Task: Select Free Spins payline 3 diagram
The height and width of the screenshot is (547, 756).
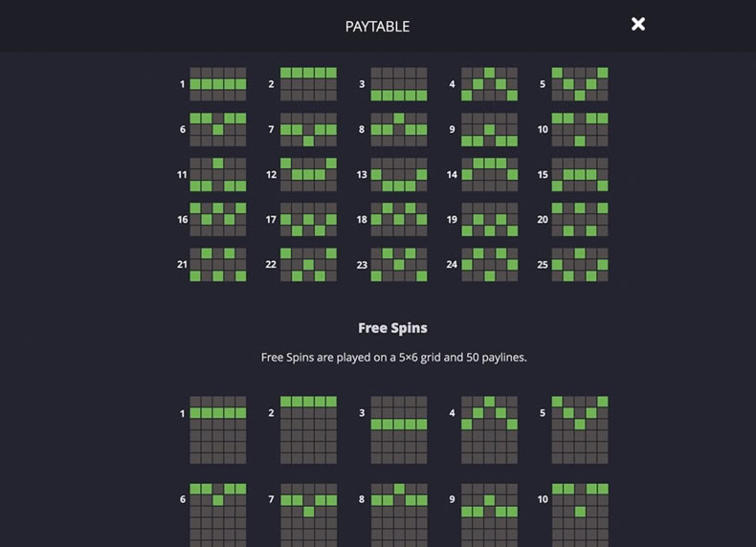Action: click(x=399, y=430)
